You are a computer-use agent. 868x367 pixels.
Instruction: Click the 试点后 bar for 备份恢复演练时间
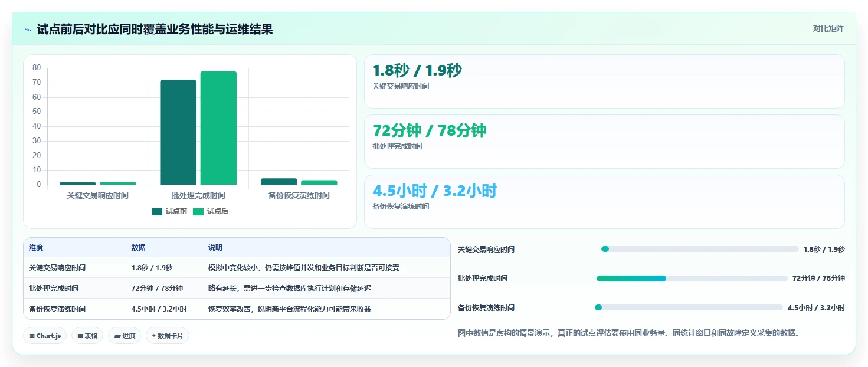tap(319, 183)
